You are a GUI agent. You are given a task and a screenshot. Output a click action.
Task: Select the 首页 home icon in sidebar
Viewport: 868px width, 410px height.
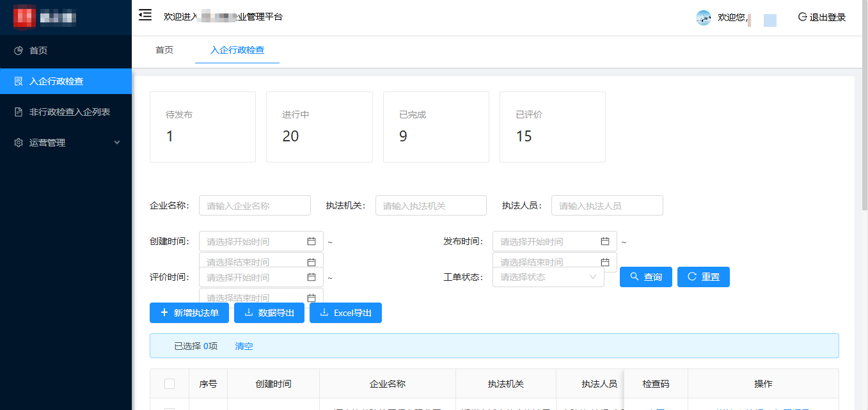point(19,50)
